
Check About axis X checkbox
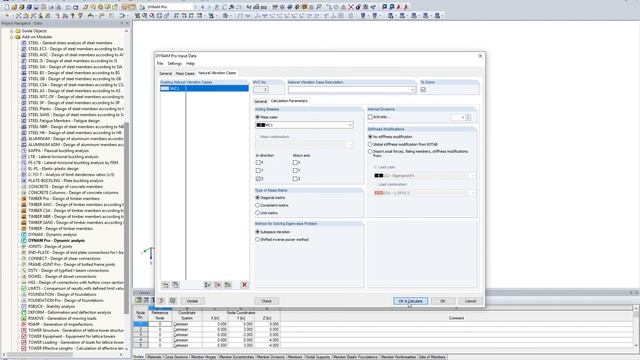click(295, 162)
